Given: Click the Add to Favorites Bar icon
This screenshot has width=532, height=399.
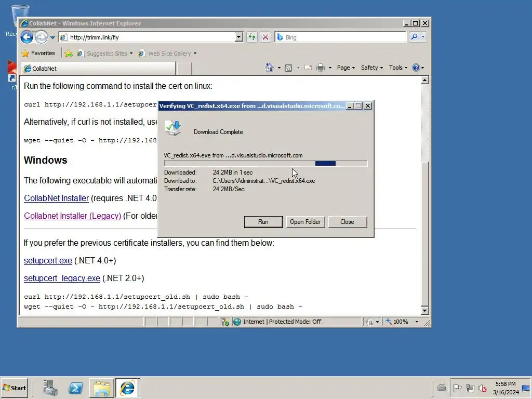Looking at the screenshot, I should pyautogui.click(x=69, y=54).
